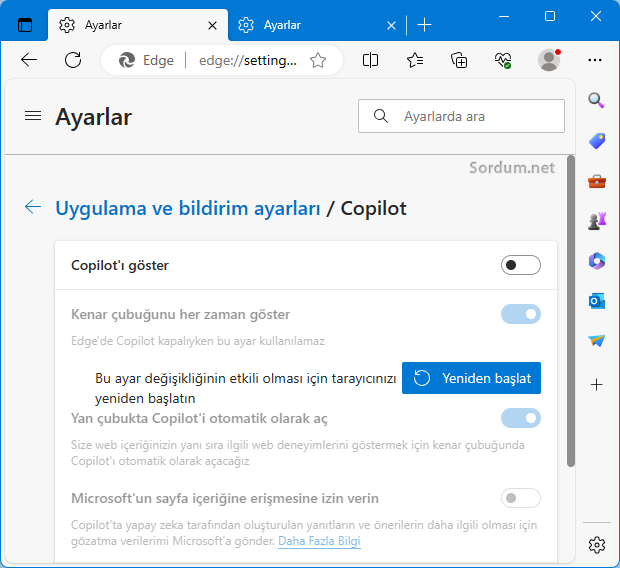Viewport: 620px width, 568px height.
Task: Toggle Microsoft'un sayfa içeriğine erişmesine izin verin
Action: [x=521, y=498]
